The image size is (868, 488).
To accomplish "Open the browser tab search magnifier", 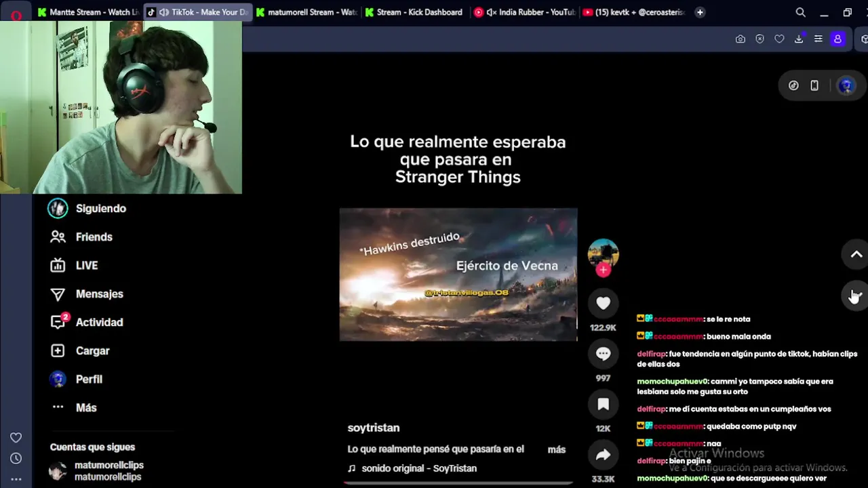I will pos(800,12).
